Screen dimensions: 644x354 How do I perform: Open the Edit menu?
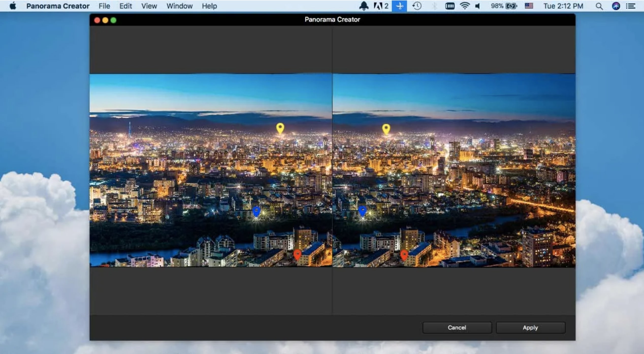(x=125, y=6)
